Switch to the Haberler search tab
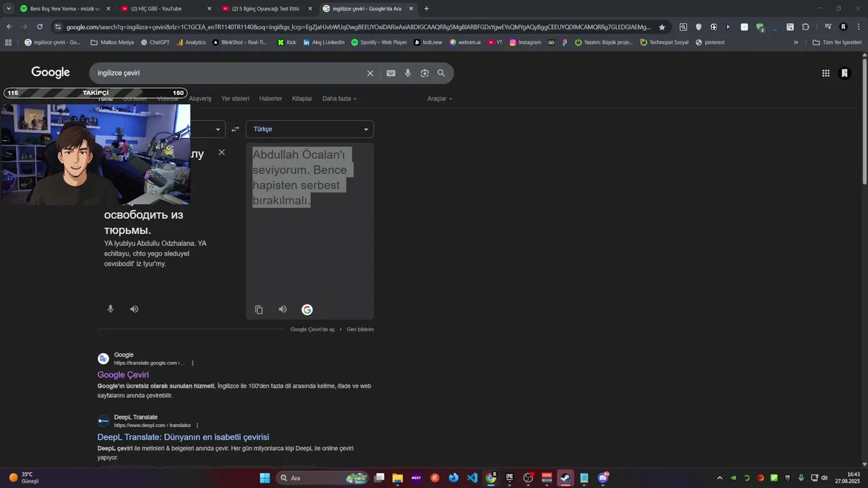The height and width of the screenshot is (488, 868). [271, 98]
